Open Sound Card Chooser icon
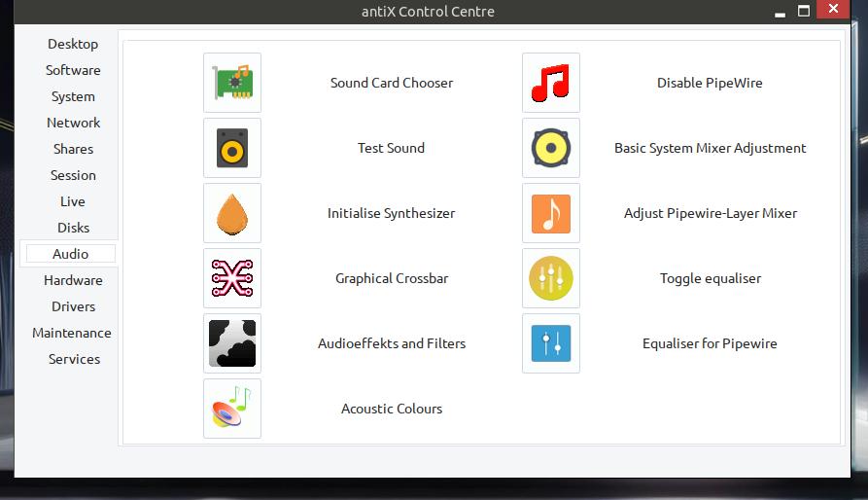Viewport: 868px width, 500px height. pyautogui.click(x=232, y=83)
